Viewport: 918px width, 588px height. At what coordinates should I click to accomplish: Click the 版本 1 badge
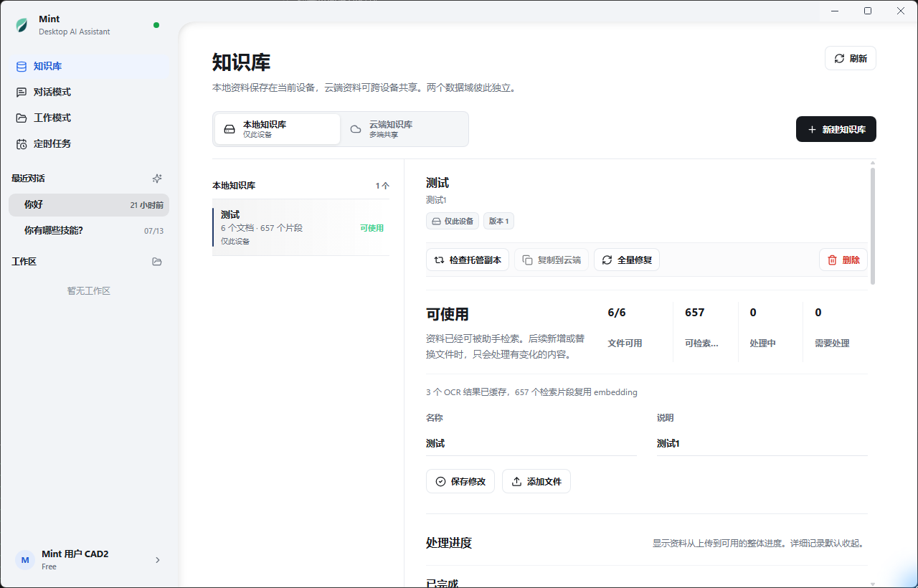click(498, 221)
